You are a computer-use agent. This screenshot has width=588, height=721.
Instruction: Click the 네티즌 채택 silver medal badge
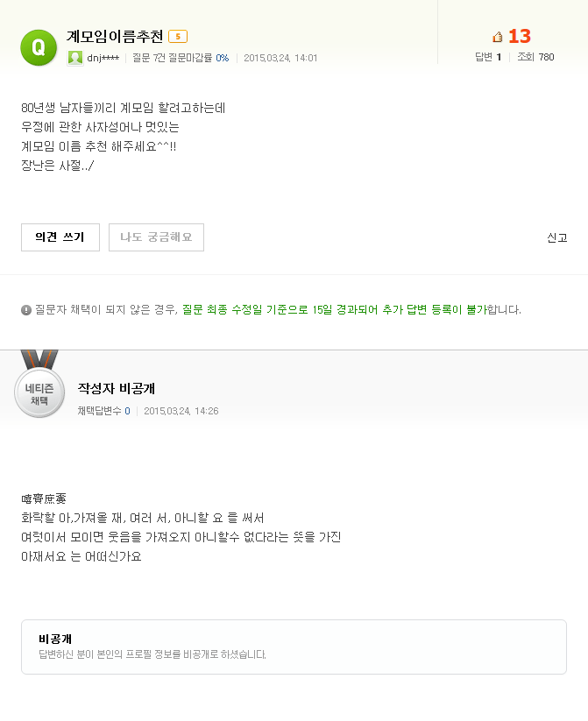(x=39, y=385)
